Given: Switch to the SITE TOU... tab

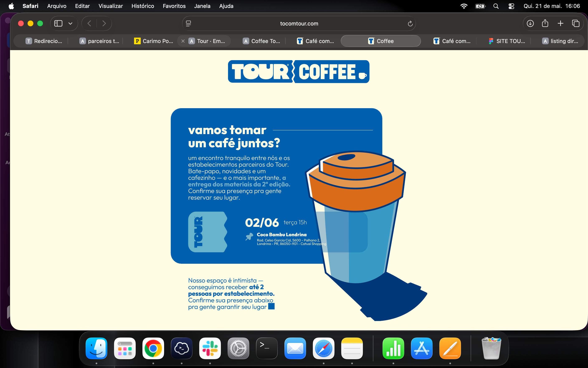Looking at the screenshot, I should pyautogui.click(x=507, y=41).
